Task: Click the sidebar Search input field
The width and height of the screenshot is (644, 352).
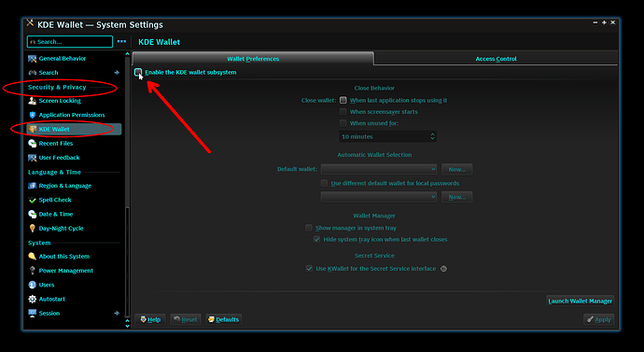Action: (x=70, y=41)
